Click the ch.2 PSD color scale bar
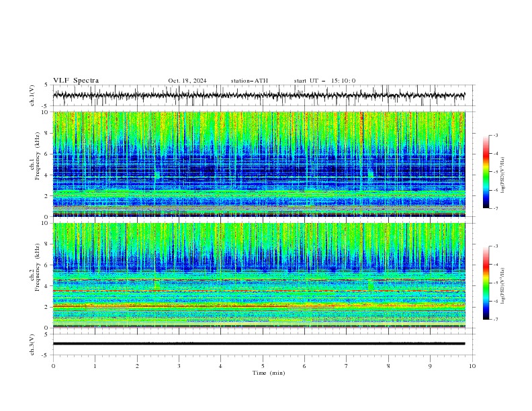 [x=486, y=283]
